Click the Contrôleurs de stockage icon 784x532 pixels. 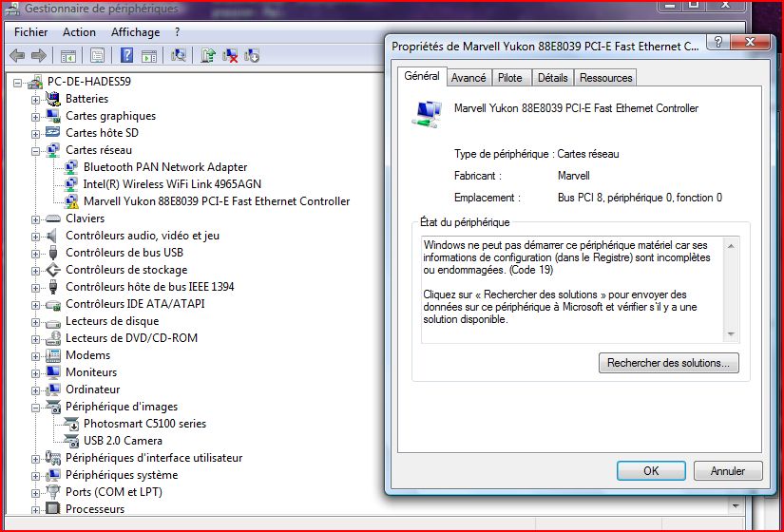click(53, 270)
